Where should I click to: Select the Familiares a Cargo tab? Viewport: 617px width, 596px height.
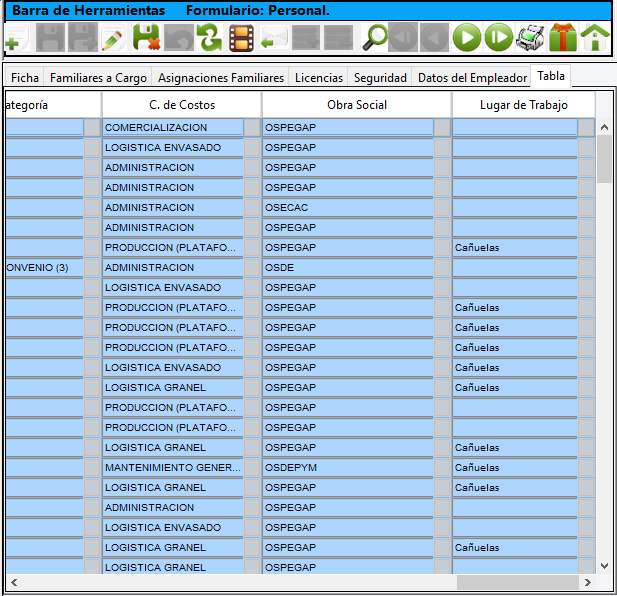(x=98, y=77)
